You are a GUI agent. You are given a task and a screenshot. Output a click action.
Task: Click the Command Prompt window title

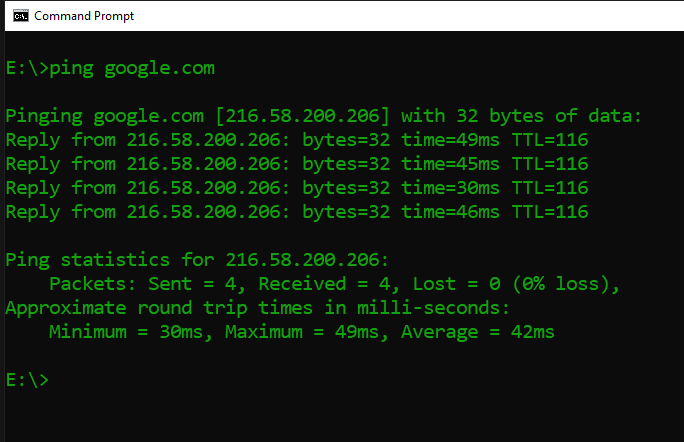pos(84,16)
